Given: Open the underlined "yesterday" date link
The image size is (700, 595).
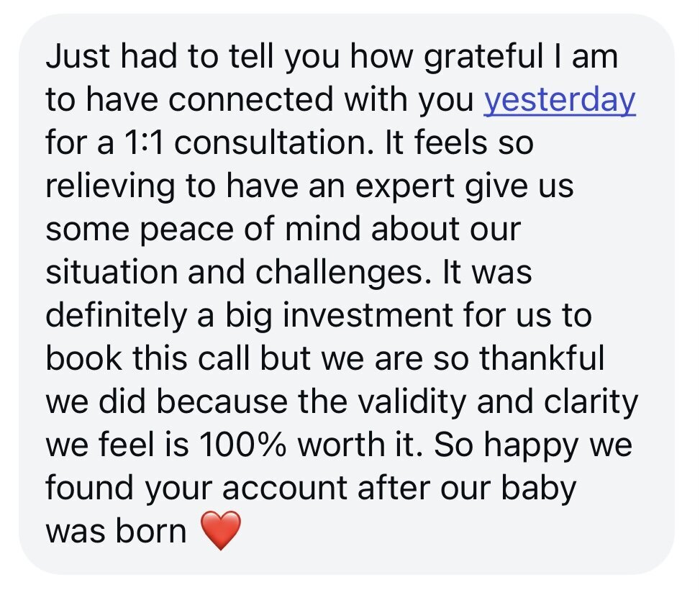Looking at the screenshot, I should 559,101.
